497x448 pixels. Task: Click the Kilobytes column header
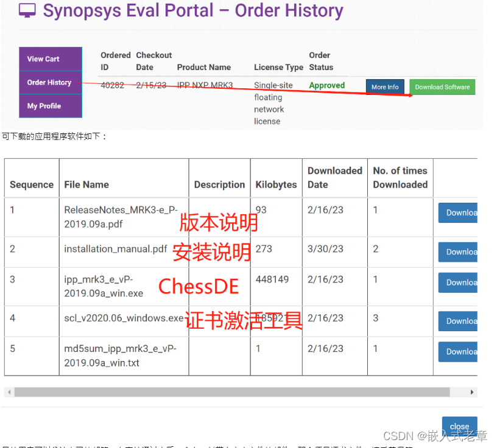click(276, 184)
